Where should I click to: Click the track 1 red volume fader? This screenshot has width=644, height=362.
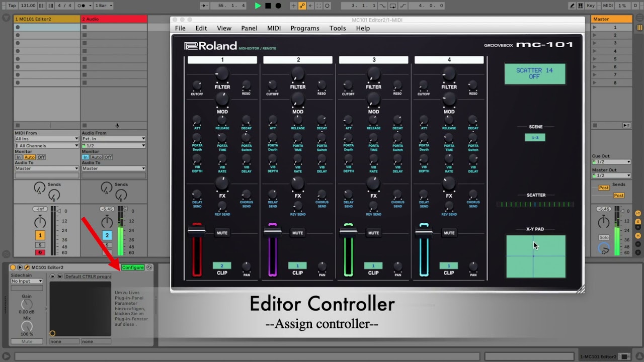197,232
